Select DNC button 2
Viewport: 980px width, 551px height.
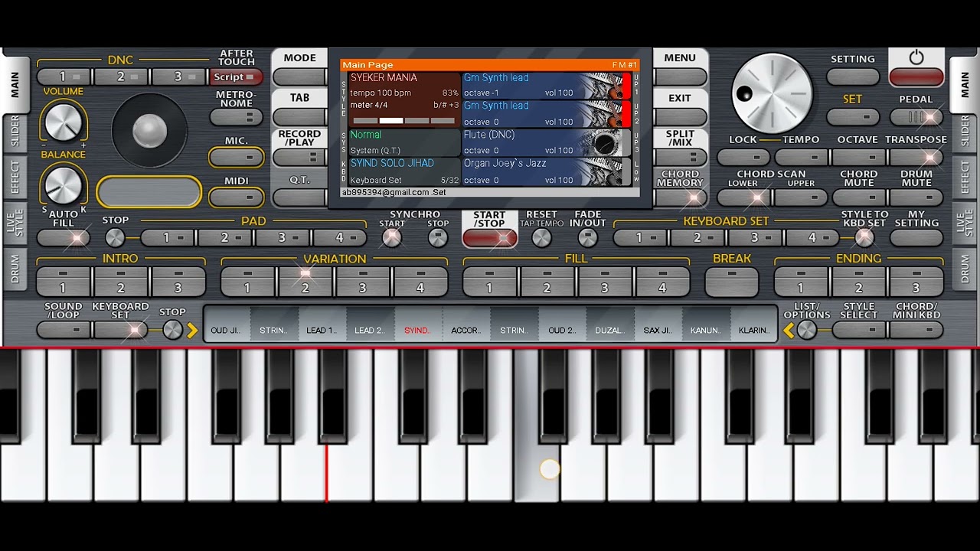121,77
